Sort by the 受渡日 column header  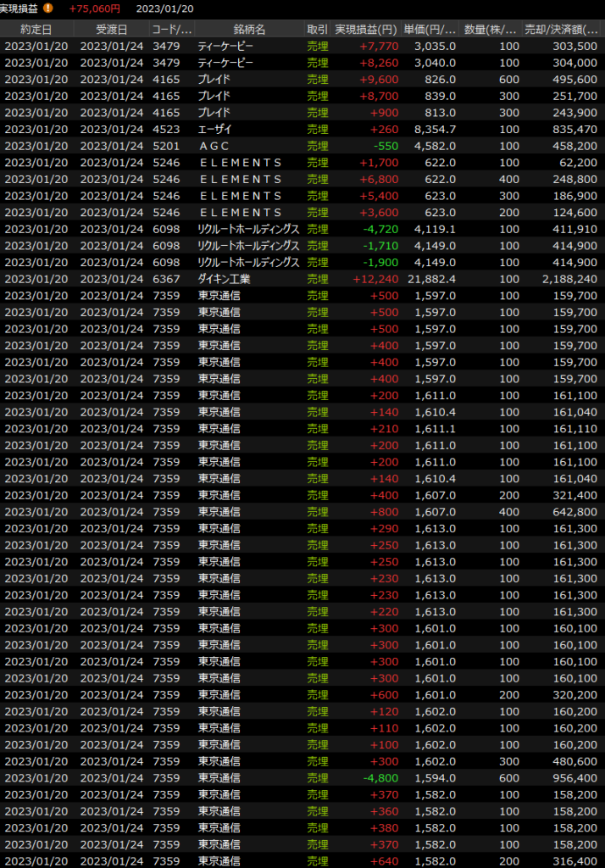[x=111, y=29]
